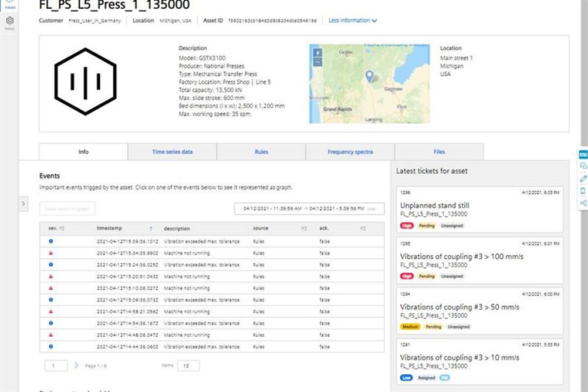Click the Location value Michigan, USA in header
Screen dimensions: 588x392
[x=175, y=21]
